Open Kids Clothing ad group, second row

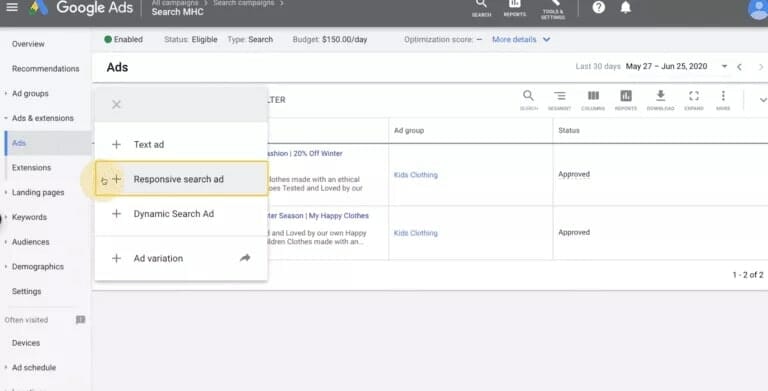coord(415,233)
